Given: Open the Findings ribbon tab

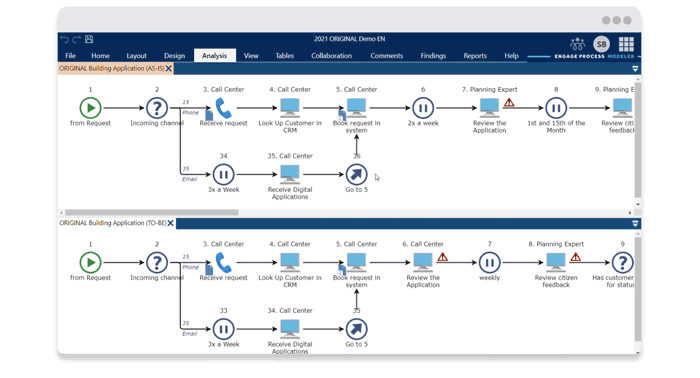Looking at the screenshot, I should 433,56.
